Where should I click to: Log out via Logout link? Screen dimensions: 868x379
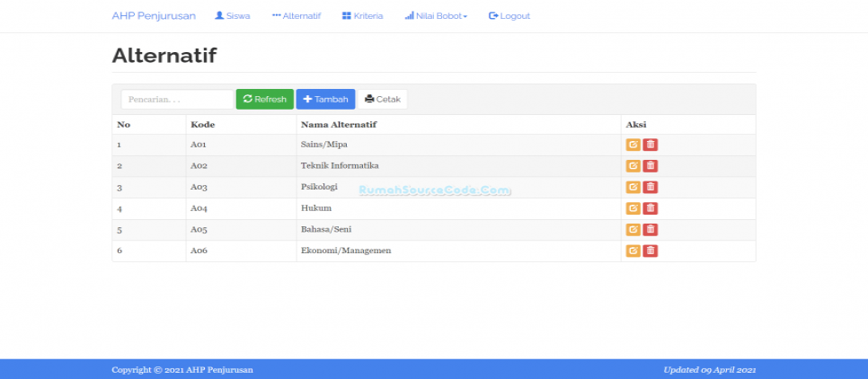pyautogui.click(x=509, y=16)
